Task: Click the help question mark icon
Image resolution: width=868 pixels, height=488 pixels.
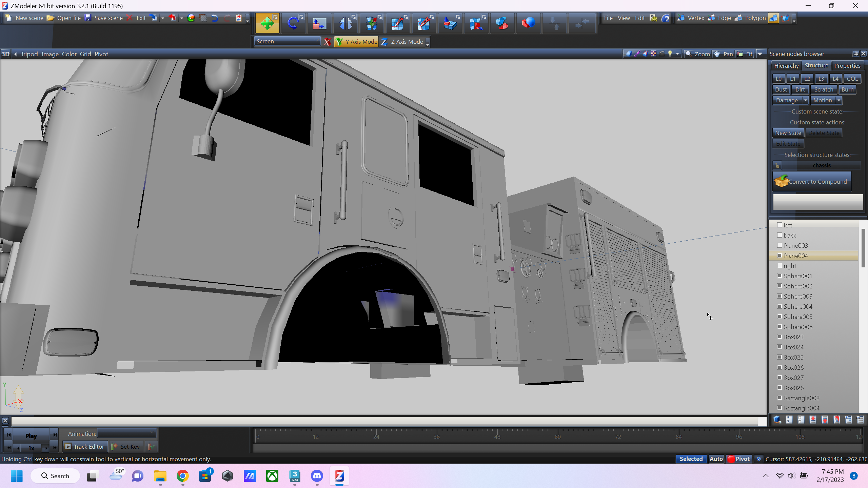Action: (x=666, y=18)
